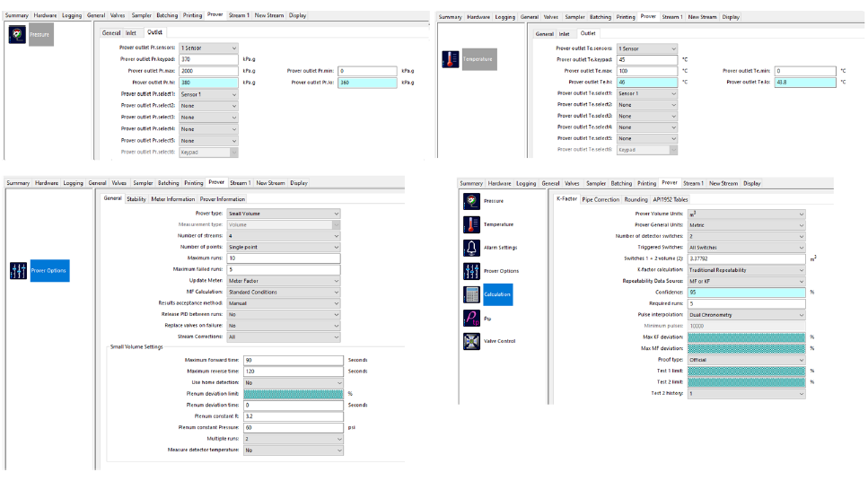Expand the Prover outlet Pr.select1 dropdown
This screenshot has width=868, height=481.
click(x=208, y=94)
